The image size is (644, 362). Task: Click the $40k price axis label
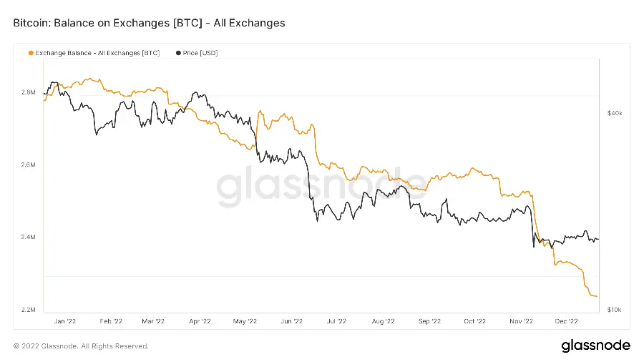615,113
